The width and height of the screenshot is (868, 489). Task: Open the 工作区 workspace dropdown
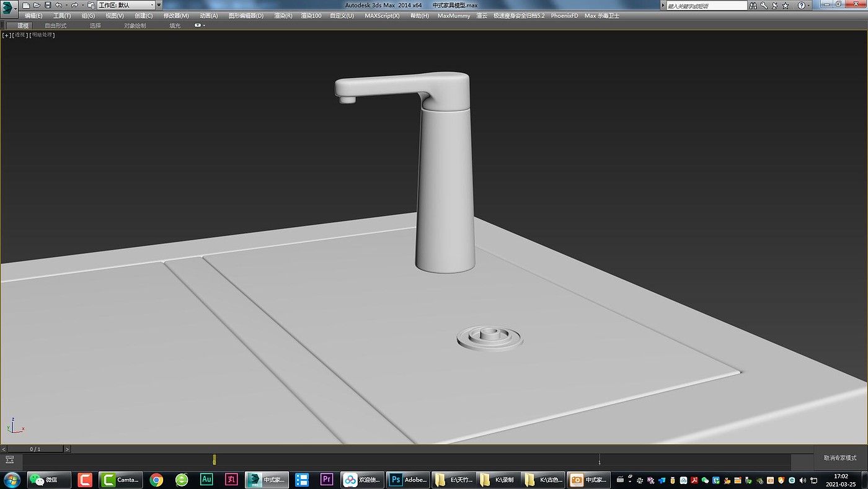click(x=125, y=5)
